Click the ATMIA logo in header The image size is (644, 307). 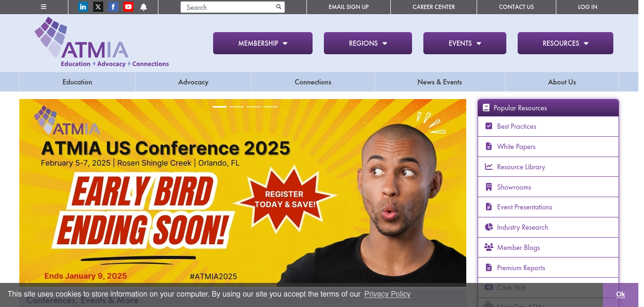[x=101, y=42]
